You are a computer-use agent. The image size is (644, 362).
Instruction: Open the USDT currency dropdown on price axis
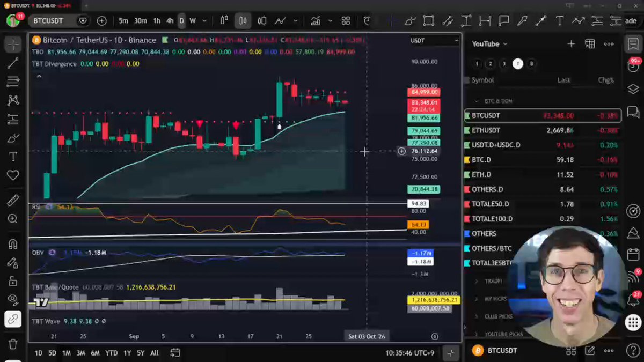pyautogui.click(x=435, y=40)
